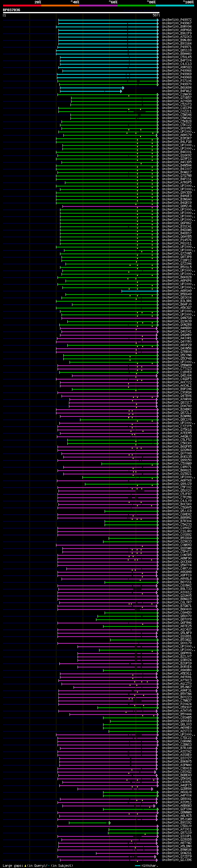Choose the UniRef100_P37106 label

pyautogui.click(x=176, y=81)
